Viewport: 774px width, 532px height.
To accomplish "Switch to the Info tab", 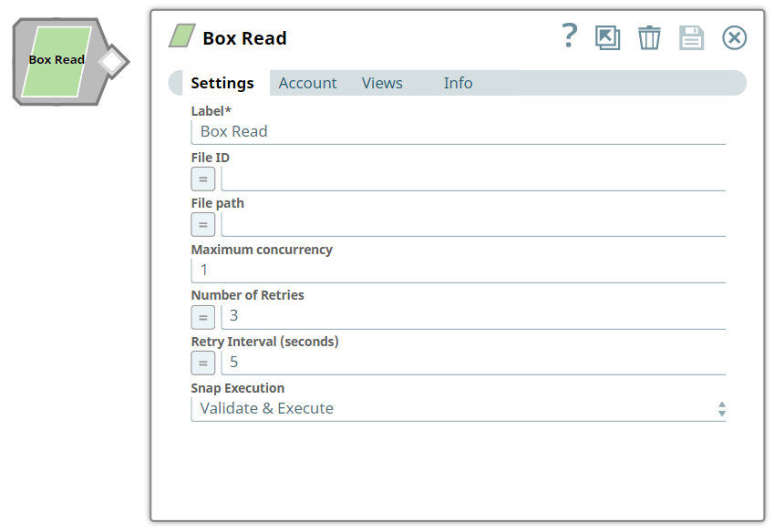I will [458, 83].
